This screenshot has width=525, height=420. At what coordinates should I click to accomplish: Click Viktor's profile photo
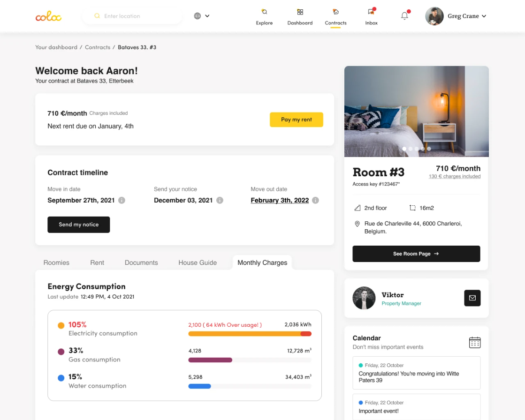click(364, 298)
